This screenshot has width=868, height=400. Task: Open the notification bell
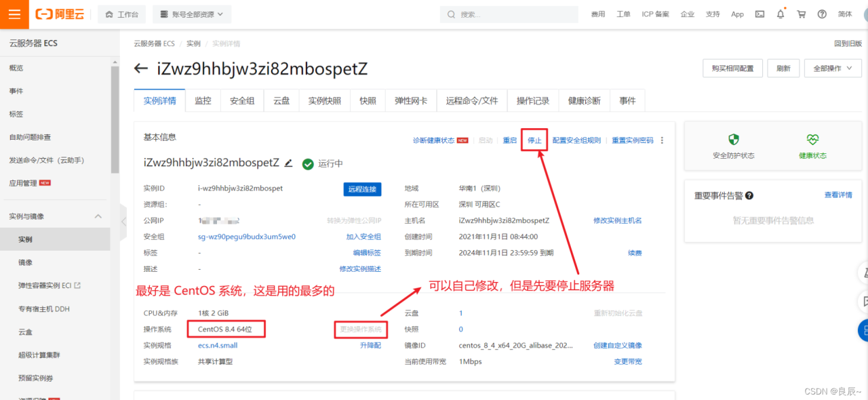coord(781,14)
